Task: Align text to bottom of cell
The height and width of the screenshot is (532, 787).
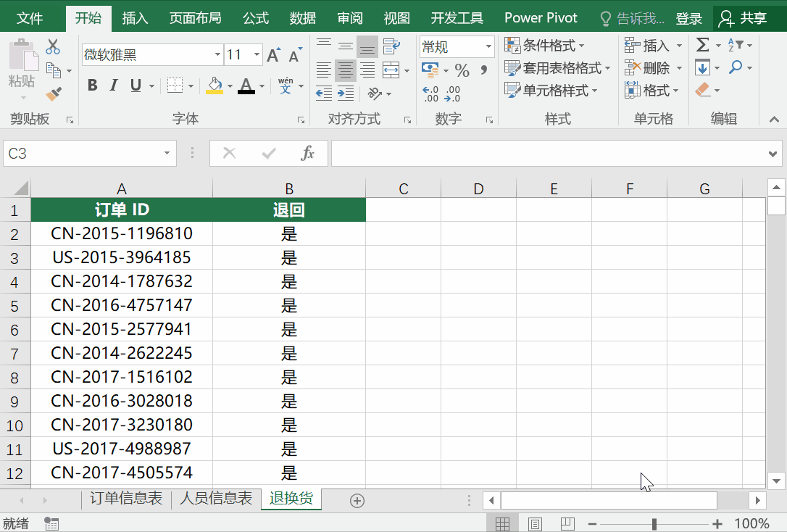Action: tap(367, 46)
